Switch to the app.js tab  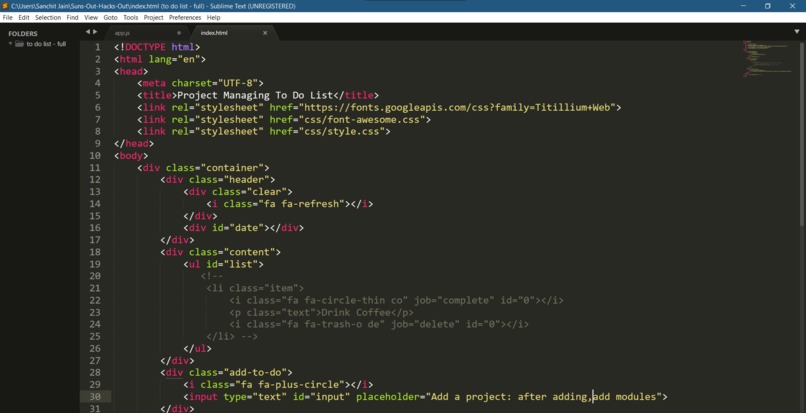122,33
